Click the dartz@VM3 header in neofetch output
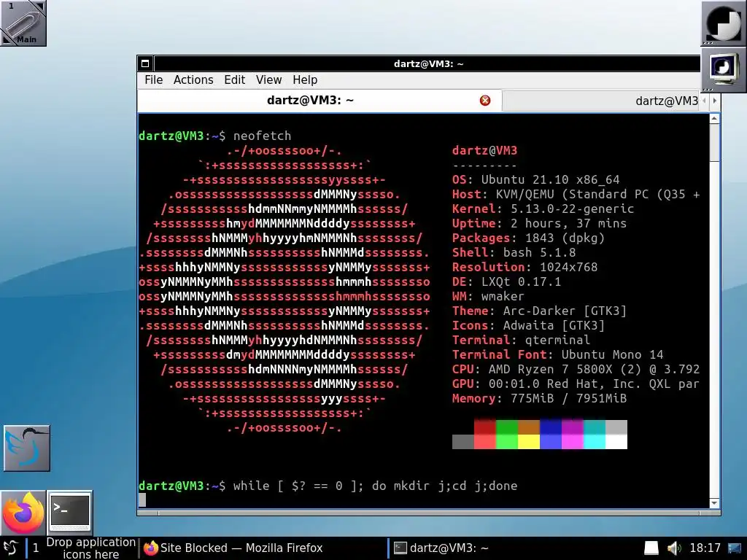Image resolution: width=747 pixels, height=560 pixels. [x=484, y=150]
